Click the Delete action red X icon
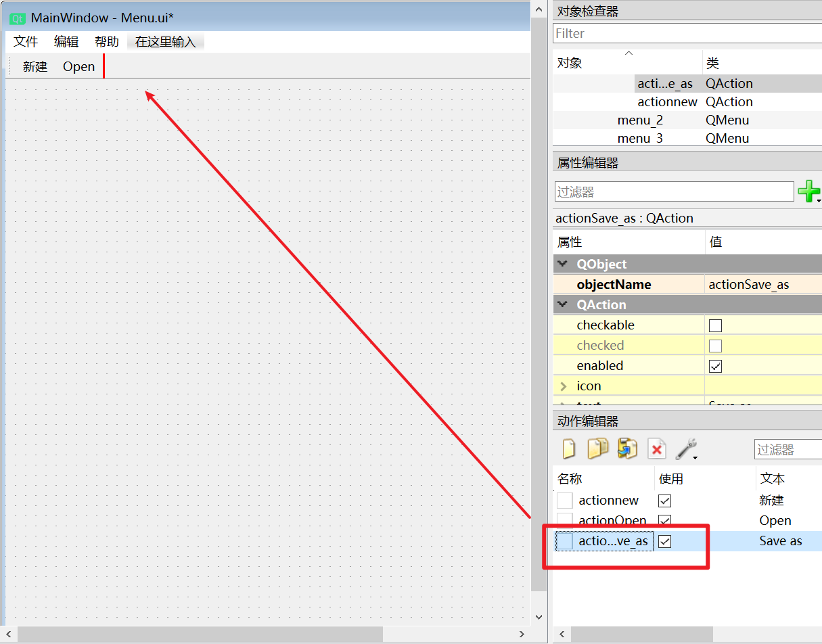Viewport: 822px width, 644px height. [656, 449]
